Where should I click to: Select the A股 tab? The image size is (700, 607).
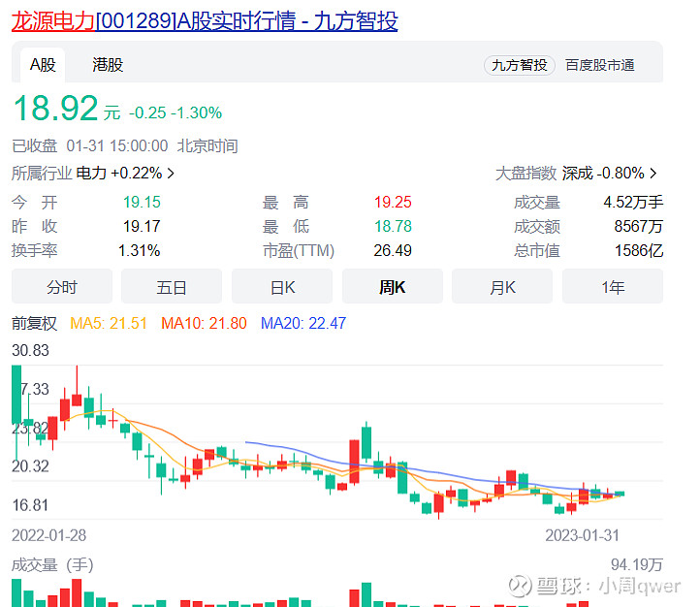coord(43,65)
